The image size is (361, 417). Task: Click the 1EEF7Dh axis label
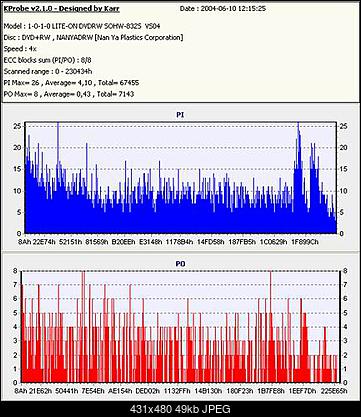coord(302,391)
